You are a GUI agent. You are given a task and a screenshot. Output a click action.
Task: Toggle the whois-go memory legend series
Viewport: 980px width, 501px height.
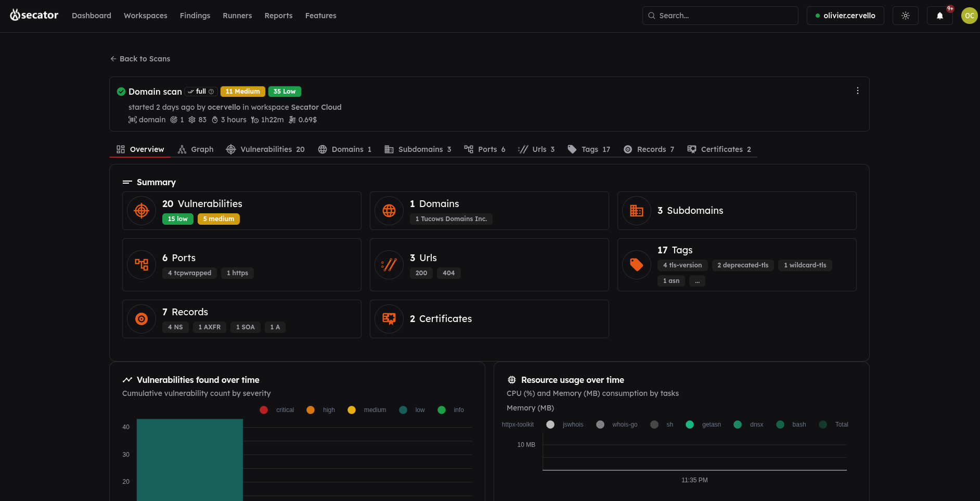pos(617,425)
